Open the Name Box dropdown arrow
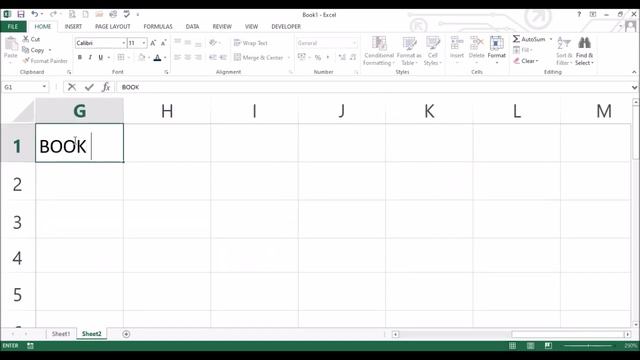 tap(44, 87)
